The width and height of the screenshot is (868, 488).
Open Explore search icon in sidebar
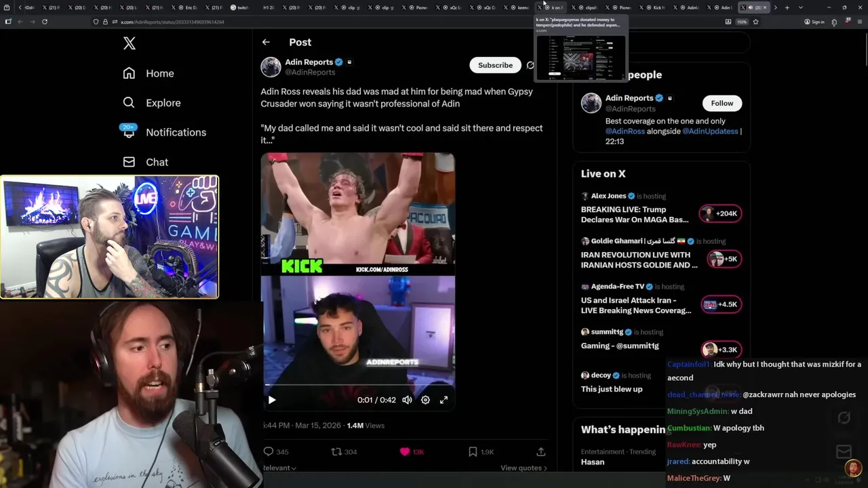click(x=129, y=102)
